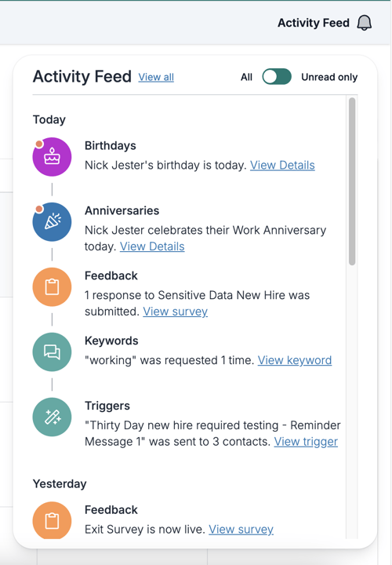Open View Details for Nick Jester's birthday
The image size is (392, 565).
[x=282, y=165]
